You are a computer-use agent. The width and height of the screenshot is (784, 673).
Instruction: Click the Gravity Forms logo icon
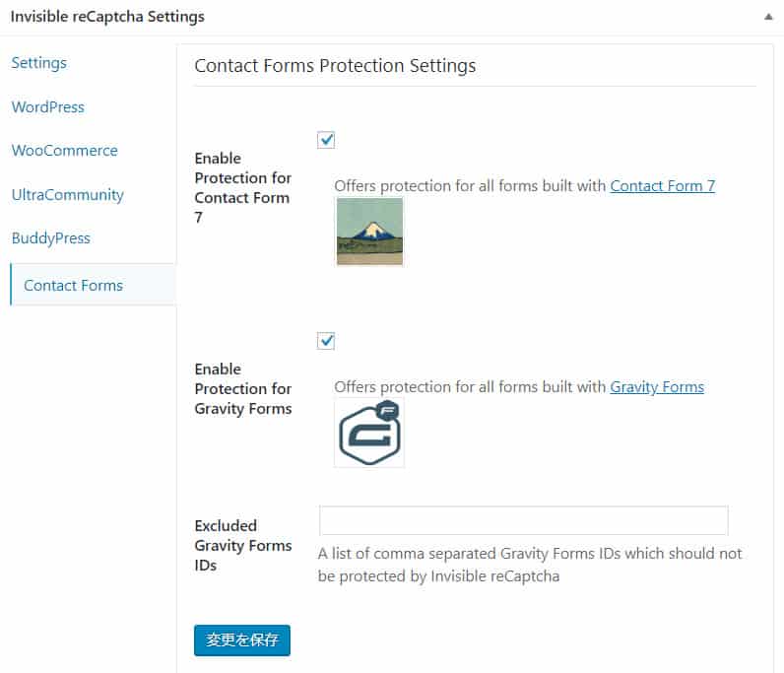[369, 434]
